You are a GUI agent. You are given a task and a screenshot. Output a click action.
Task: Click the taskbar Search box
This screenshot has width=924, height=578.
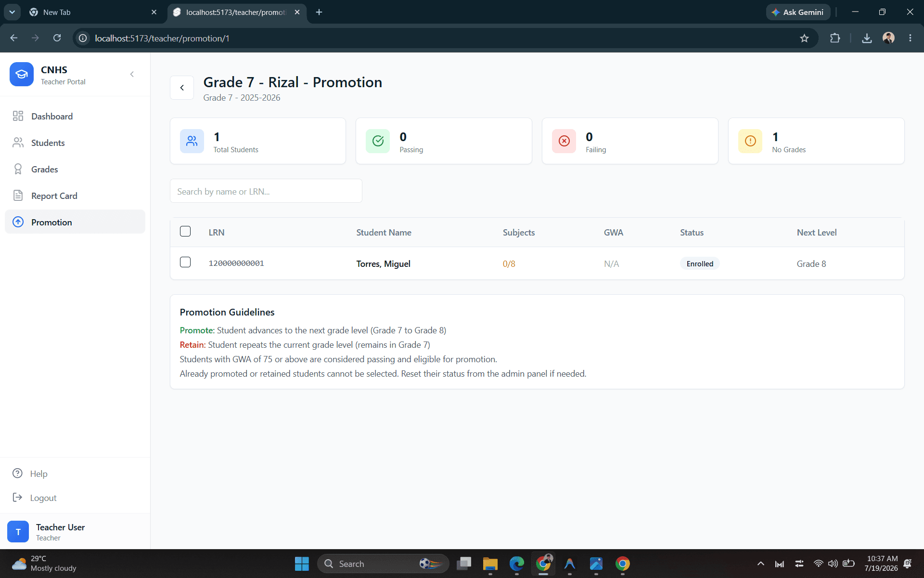pyautogui.click(x=383, y=564)
